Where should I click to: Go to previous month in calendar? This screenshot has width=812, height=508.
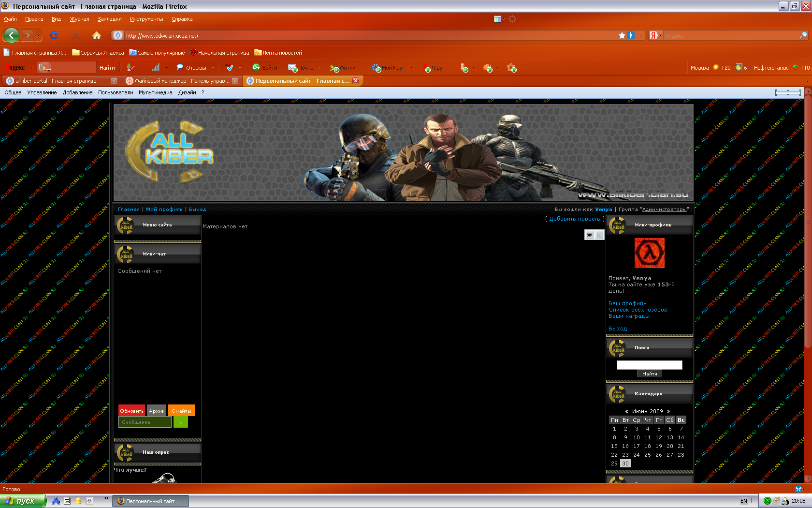pos(627,411)
